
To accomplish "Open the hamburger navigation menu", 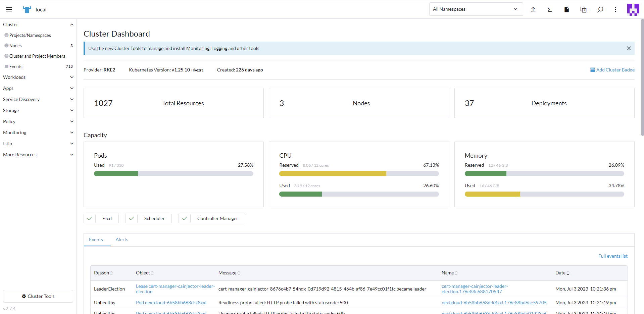I will tap(9, 9).
